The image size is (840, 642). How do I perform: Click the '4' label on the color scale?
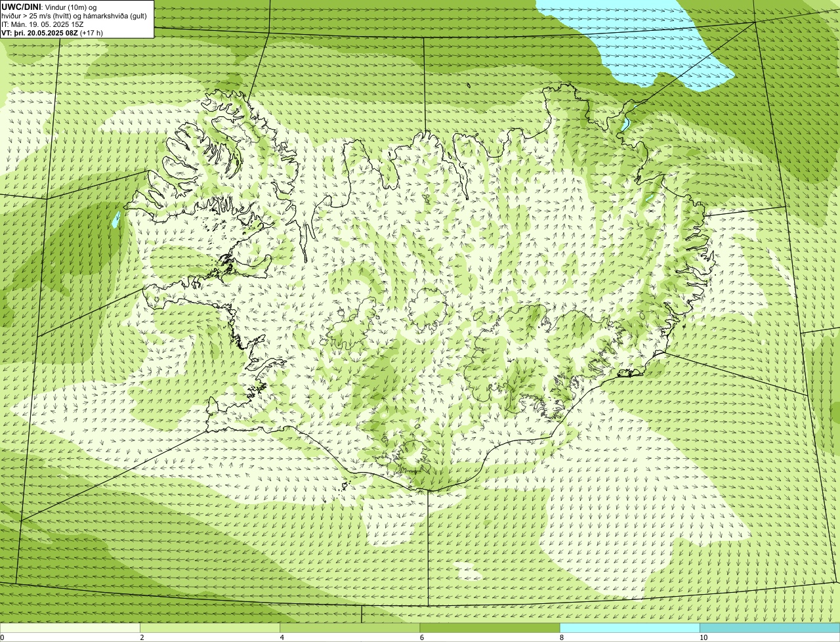coord(282,637)
